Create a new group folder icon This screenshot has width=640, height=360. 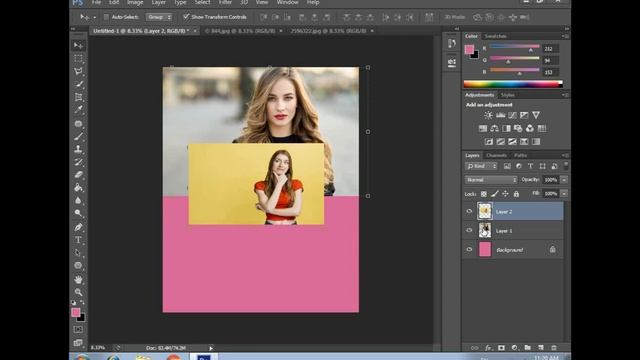coord(528,348)
